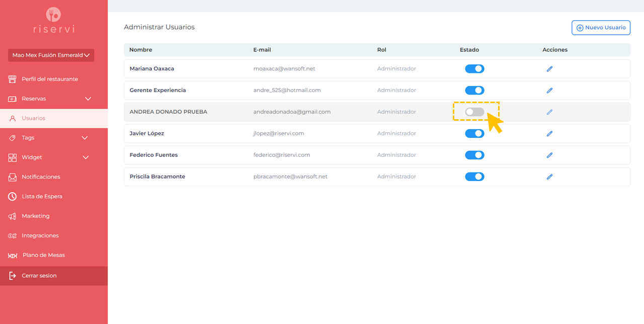Select the name Priscila Bracamonte

(157, 177)
